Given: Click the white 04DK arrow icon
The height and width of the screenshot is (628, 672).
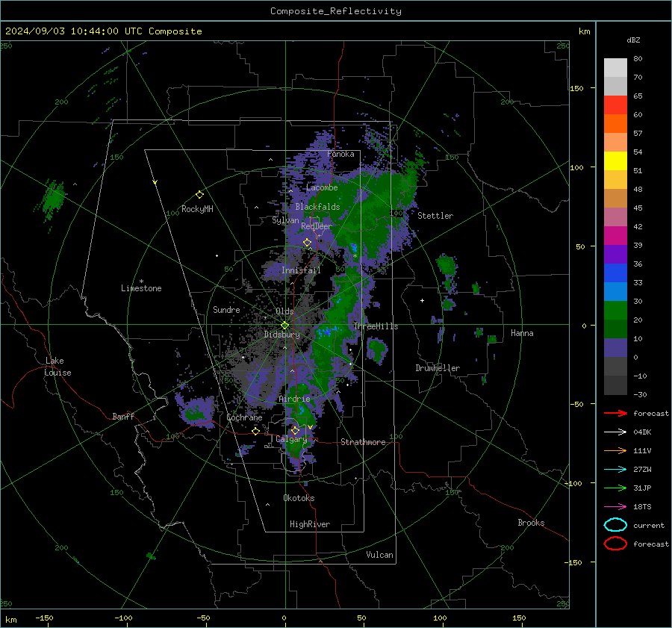Looking at the screenshot, I should pyautogui.click(x=615, y=432).
